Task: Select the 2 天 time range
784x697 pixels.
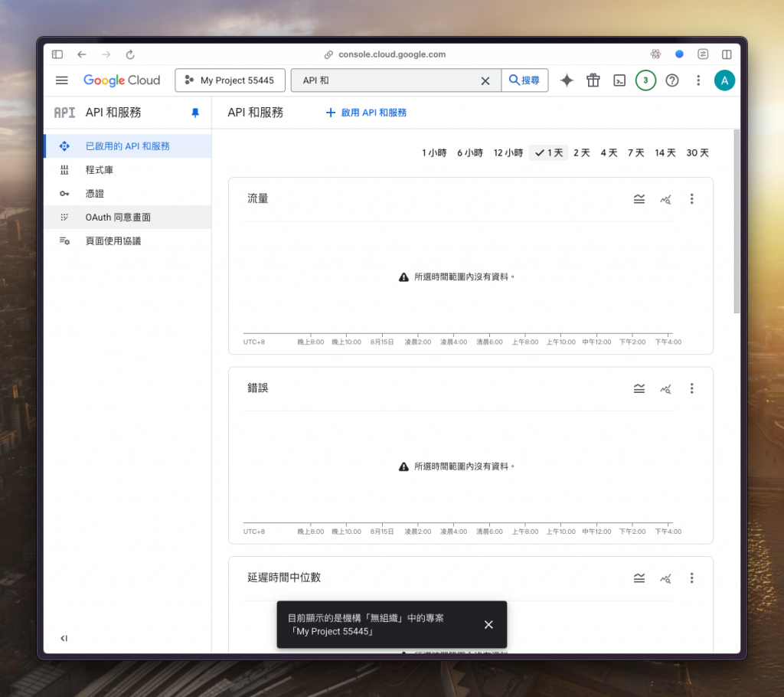Action: [582, 152]
